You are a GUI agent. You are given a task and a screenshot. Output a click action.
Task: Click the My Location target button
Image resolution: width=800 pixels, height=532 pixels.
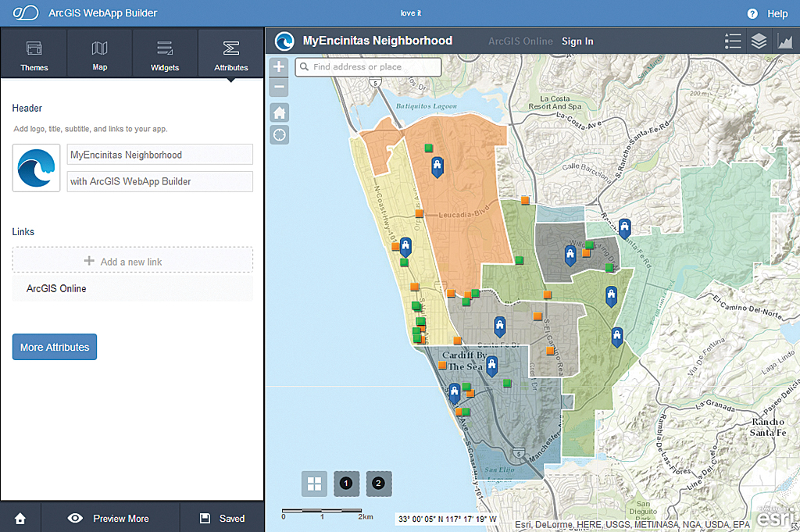(280, 135)
